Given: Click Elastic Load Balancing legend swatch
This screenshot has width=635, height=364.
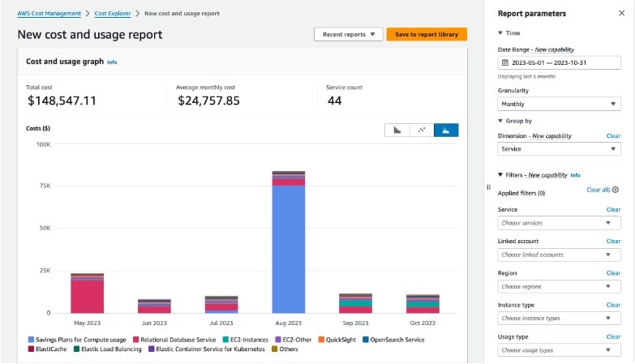Looking at the screenshot, I should 76,349.
